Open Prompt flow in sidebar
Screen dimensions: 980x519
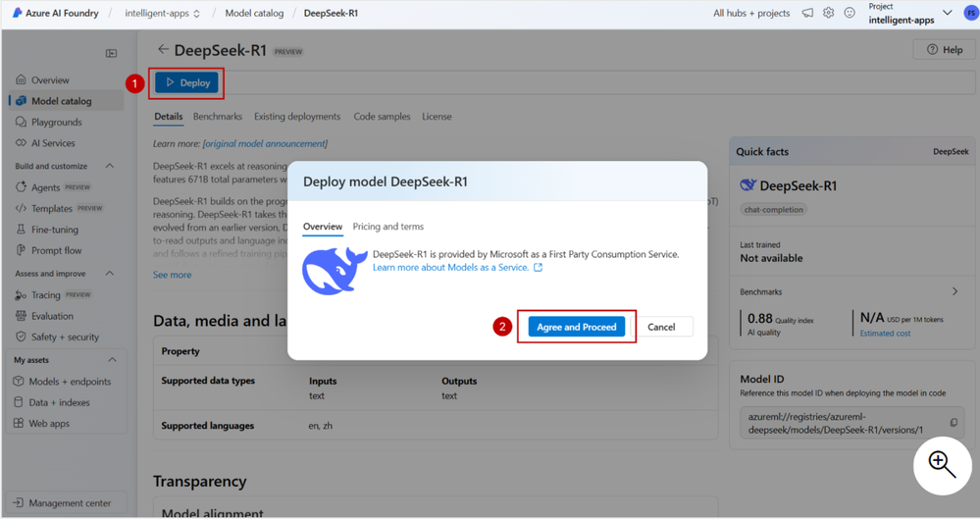(56, 250)
